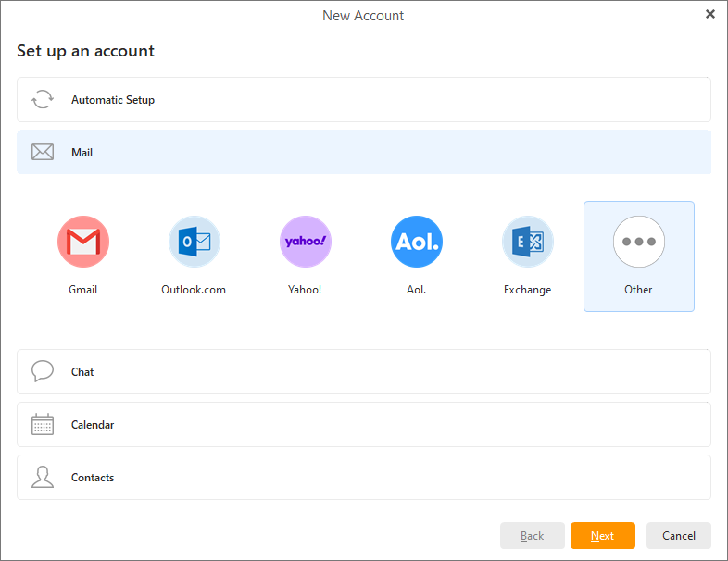Choose the Outlook.com mail icon

195,243
